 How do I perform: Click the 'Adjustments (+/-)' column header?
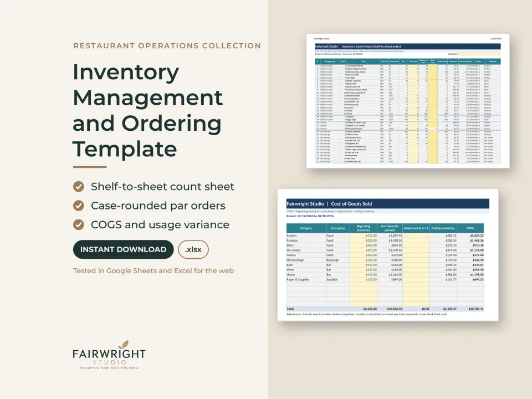[x=416, y=228]
